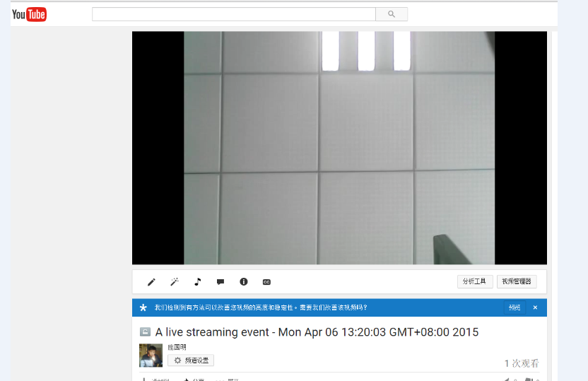
Task: Click the uploader channel name link
Action: click(177, 347)
